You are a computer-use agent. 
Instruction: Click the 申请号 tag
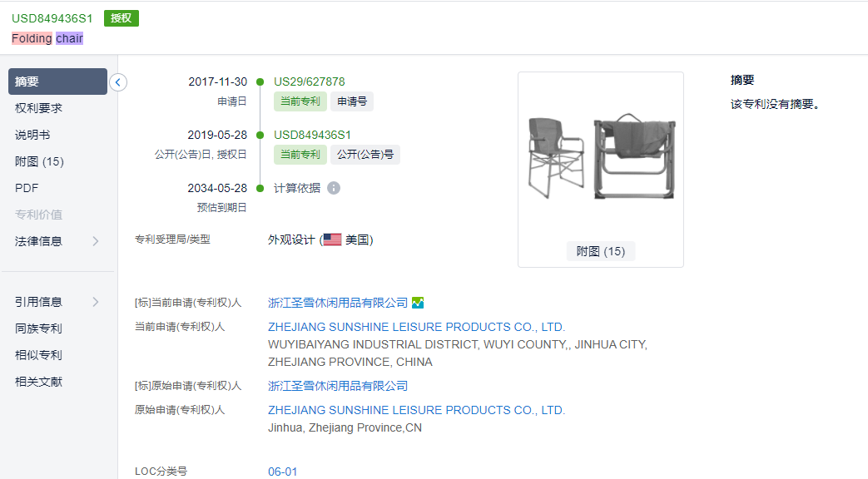352,101
